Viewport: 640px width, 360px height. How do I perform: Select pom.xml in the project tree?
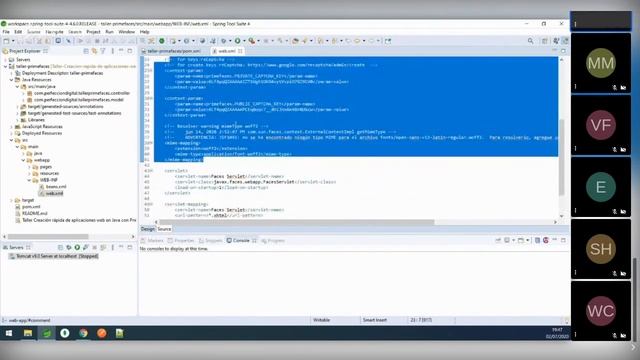pos(28,207)
